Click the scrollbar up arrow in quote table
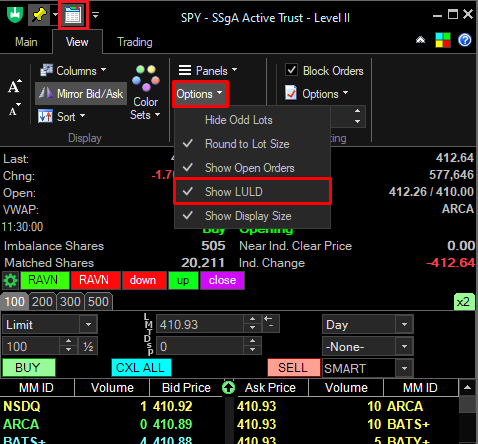Screen dimensions: 478x444 467,387
